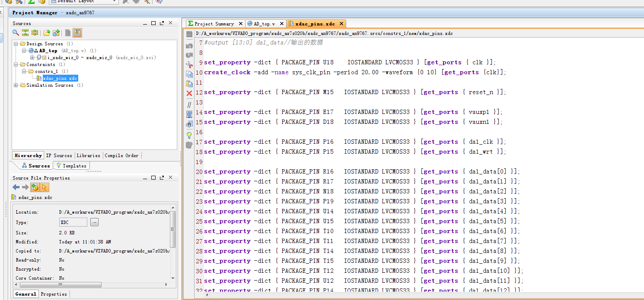Image resolution: width=644 pixels, height=300 pixels.
Task: Collapse the AD_top module node
Action: point(25,51)
